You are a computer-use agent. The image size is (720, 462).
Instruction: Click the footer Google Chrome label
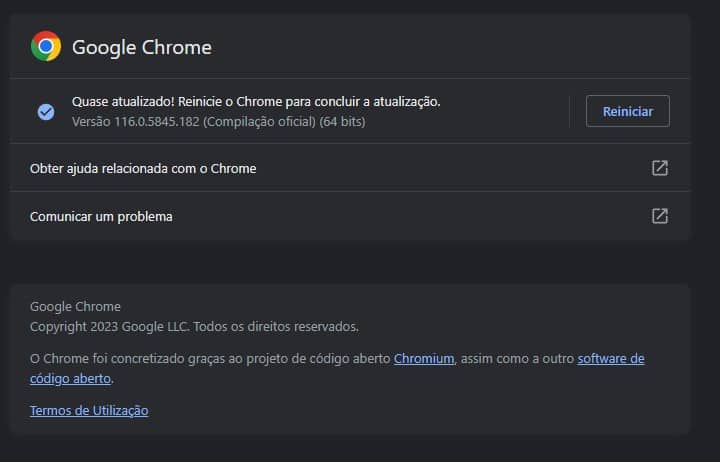[75, 306]
